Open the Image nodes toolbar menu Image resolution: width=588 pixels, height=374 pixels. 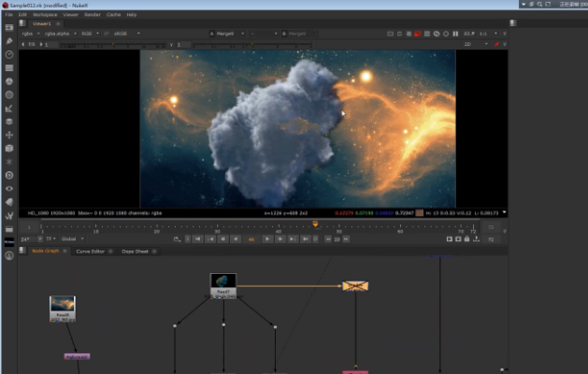point(9,28)
